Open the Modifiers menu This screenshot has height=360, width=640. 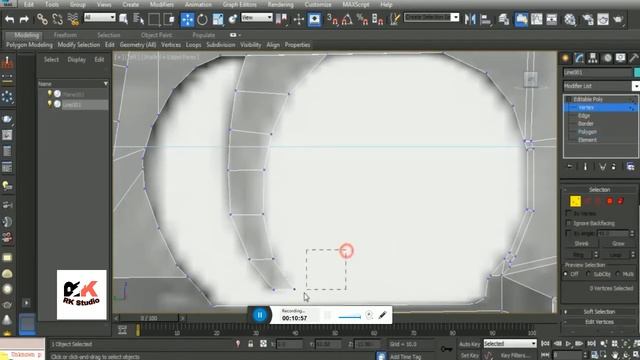coord(162,4)
